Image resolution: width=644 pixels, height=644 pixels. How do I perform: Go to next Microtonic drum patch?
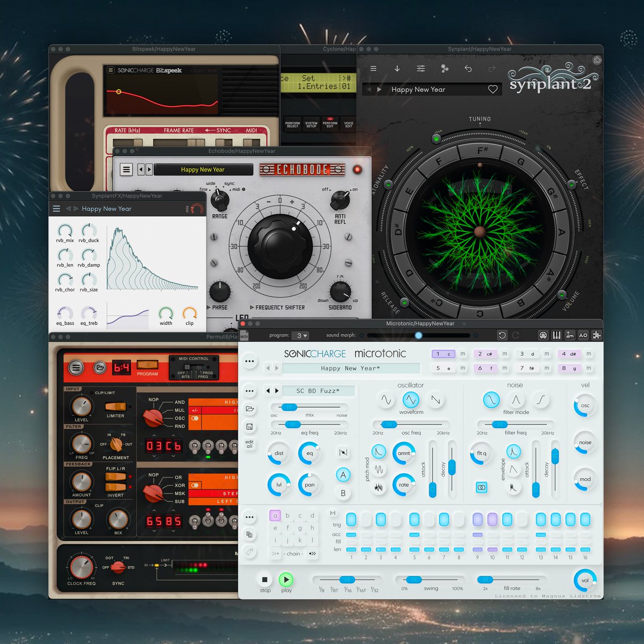click(277, 391)
